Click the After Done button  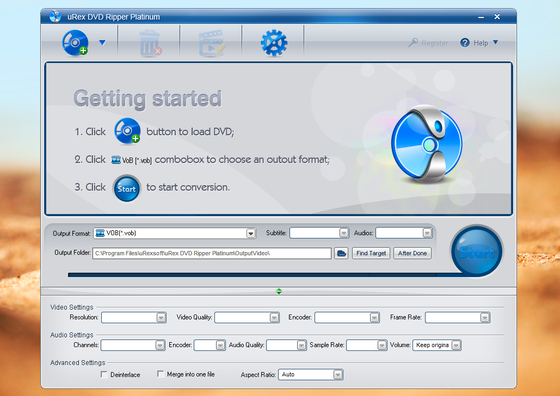point(412,253)
